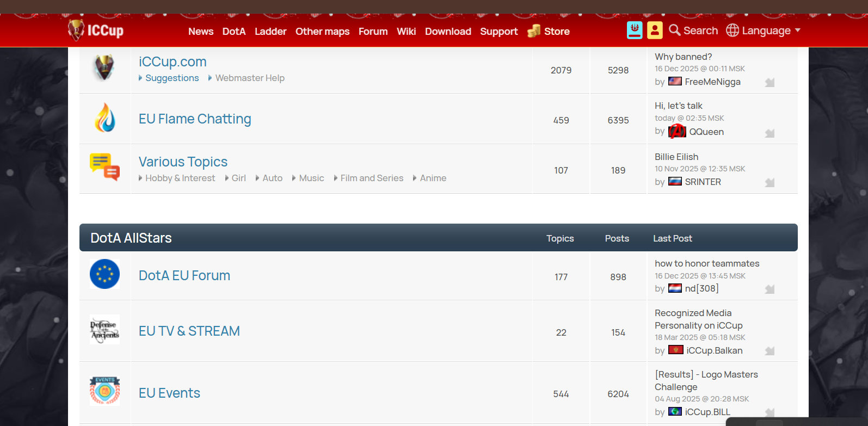Viewport: 868px width, 426px height.
Task: Click the EU Events badge icon
Action: [x=104, y=391]
